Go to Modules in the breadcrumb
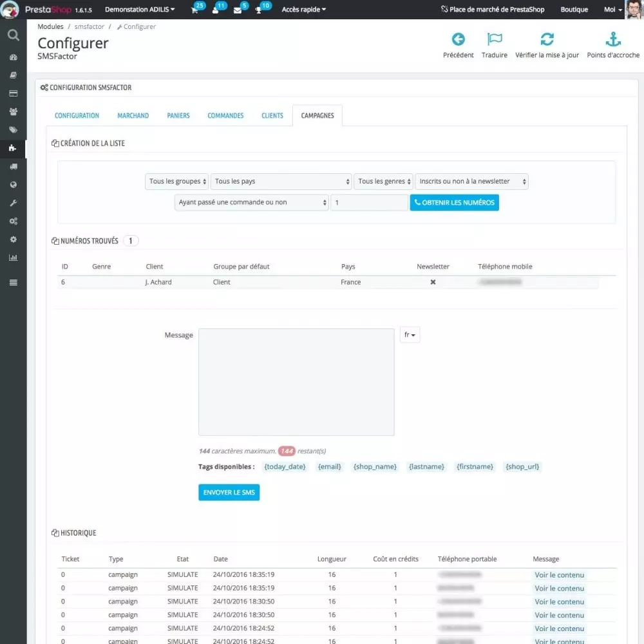644x644 pixels. pyautogui.click(x=50, y=26)
